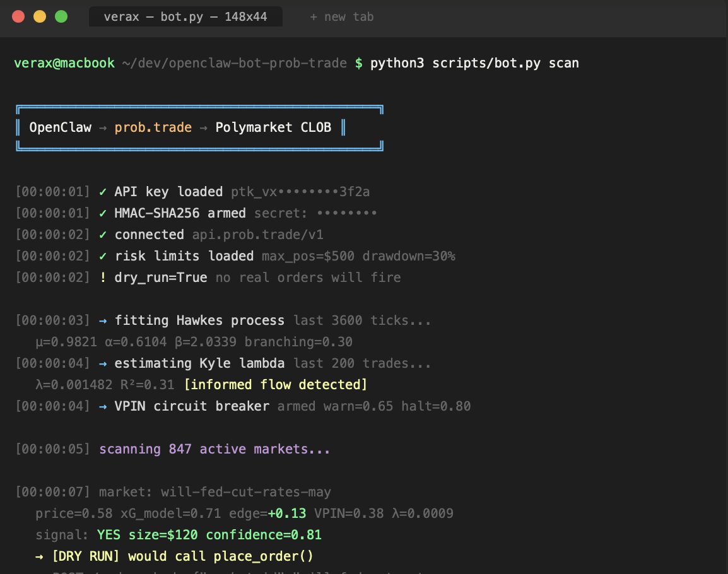Viewport: 728px width, 574px height.
Task: Click 'price=0.58 xG_model=0.71' values
Action: [x=128, y=513]
